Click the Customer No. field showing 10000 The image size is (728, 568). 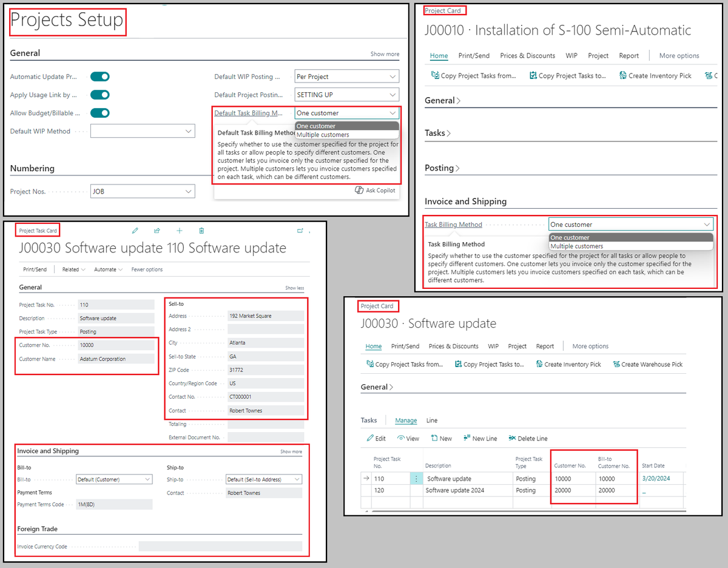pos(116,345)
